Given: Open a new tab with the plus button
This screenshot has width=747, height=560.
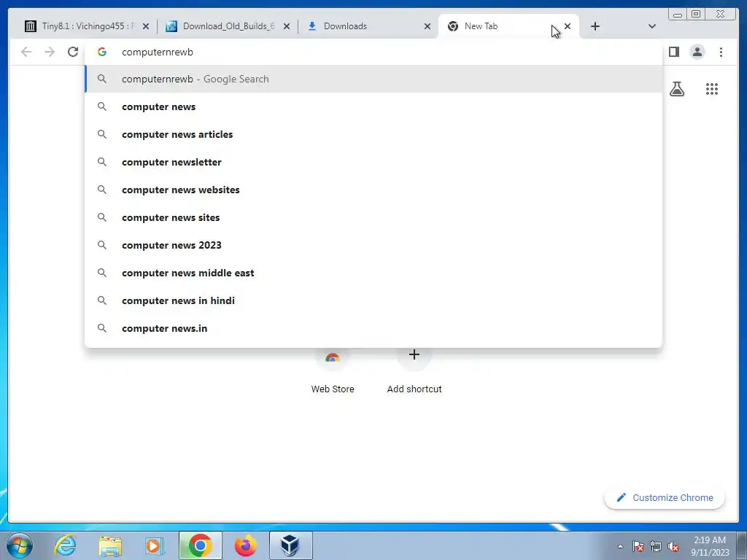Looking at the screenshot, I should tap(595, 26).
